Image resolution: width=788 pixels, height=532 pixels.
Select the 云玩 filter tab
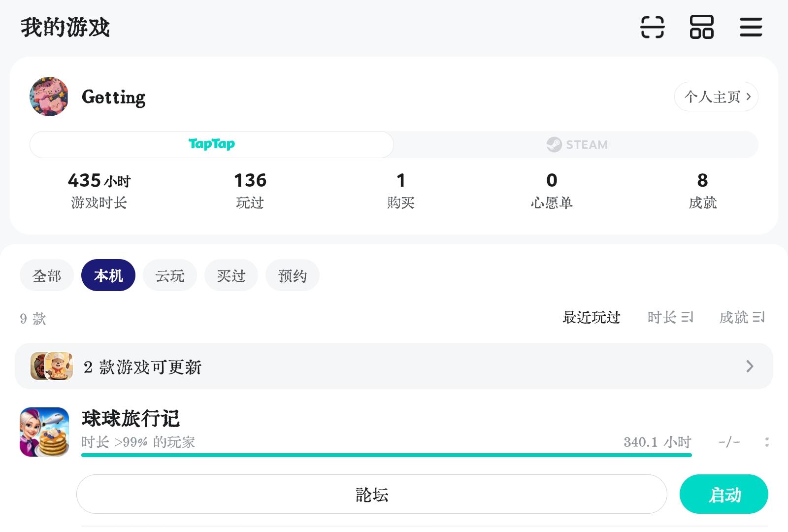click(x=170, y=275)
